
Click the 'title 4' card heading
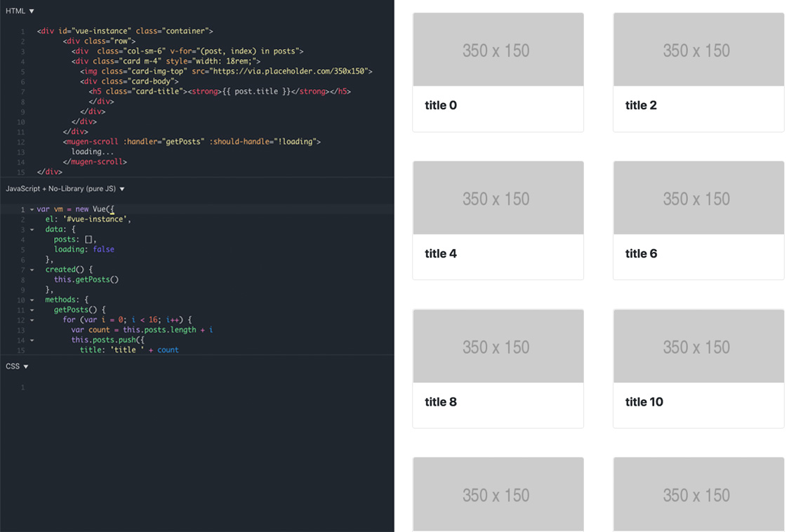440,254
